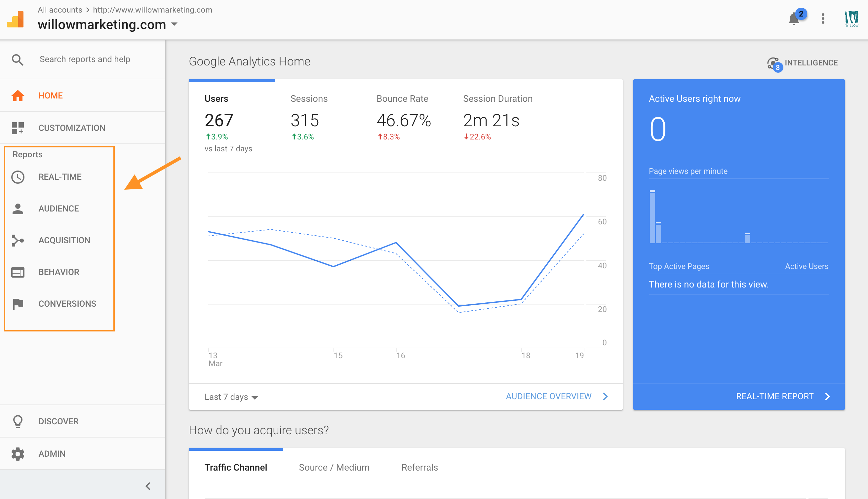Open the CUSTOMIZATION menu item
The width and height of the screenshot is (868, 499).
tap(83, 128)
